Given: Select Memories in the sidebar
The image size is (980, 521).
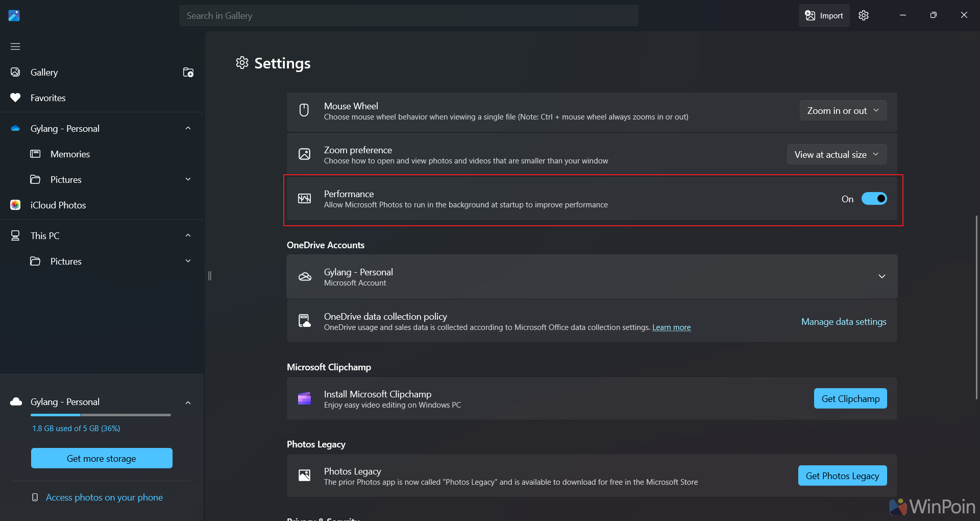Looking at the screenshot, I should 70,154.
